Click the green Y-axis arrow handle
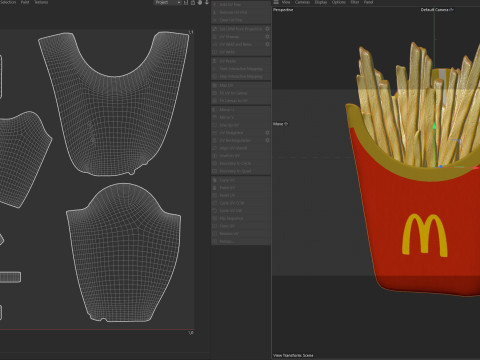The height and width of the screenshot is (360, 480). pyautogui.click(x=434, y=126)
